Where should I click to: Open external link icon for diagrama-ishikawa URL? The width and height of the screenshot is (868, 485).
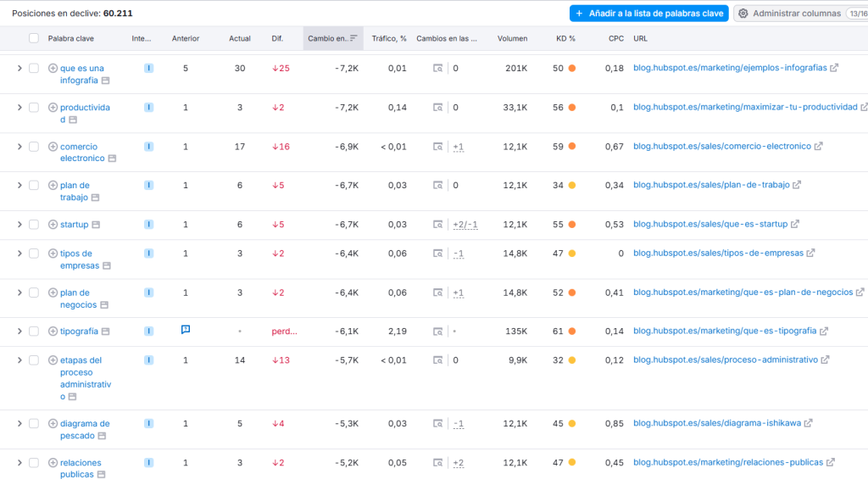click(x=809, y=424)
